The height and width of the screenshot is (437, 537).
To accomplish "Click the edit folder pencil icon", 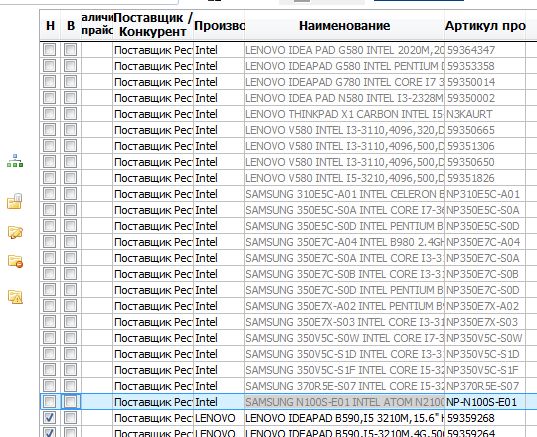I will click(x=15, y=232).
